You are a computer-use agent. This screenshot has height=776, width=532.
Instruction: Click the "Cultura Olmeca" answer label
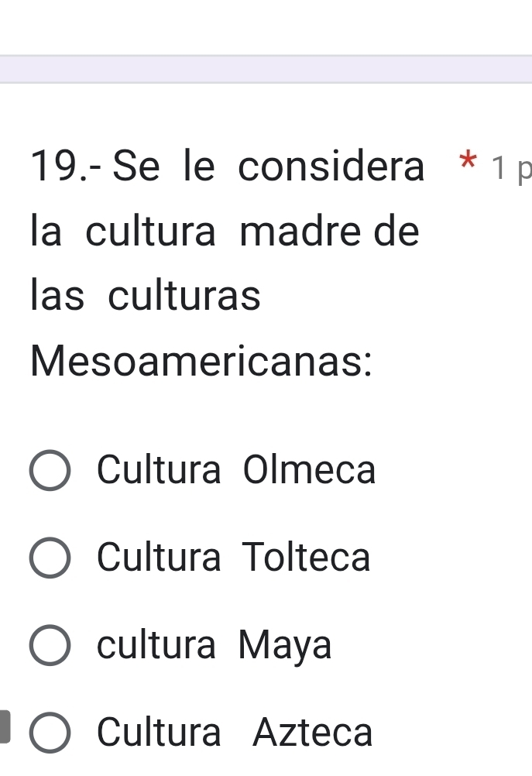pos(236,470)
